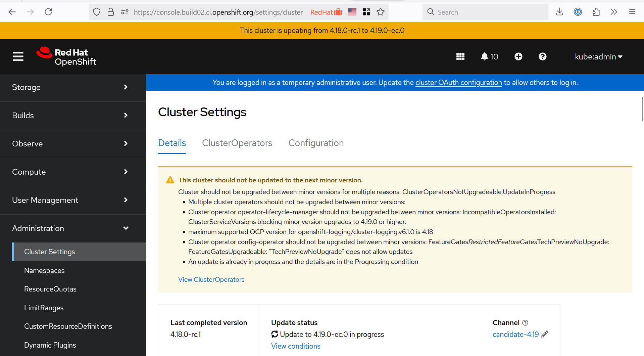The height and width of the screenshot is (356, 644).
Task: Switch to the ClusterOperators tab
Action: [x=237, y=143]
